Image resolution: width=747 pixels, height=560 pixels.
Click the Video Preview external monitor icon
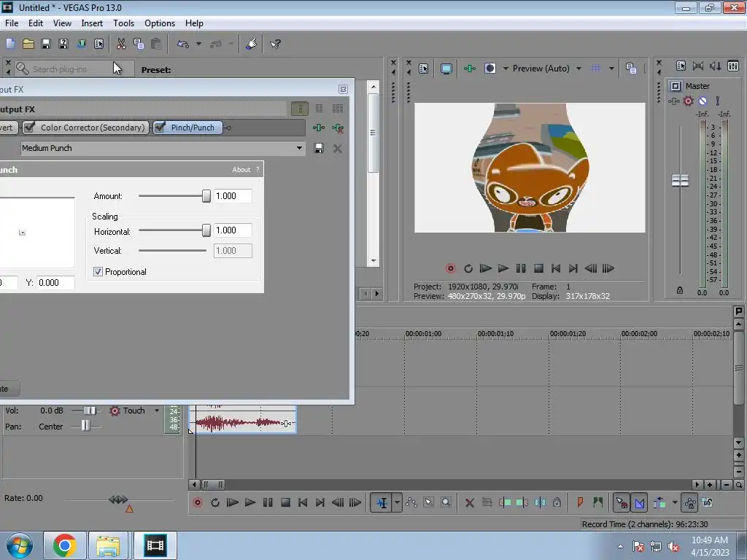click(446, 69)
